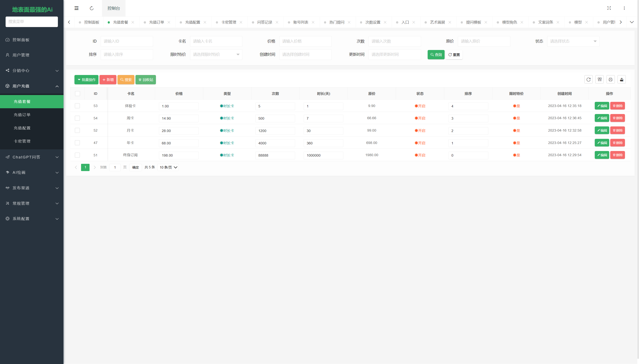Go to the next page arrow in pagination
Screen dimensions: 639x364
pyautogui.click(x=95, y=167)
